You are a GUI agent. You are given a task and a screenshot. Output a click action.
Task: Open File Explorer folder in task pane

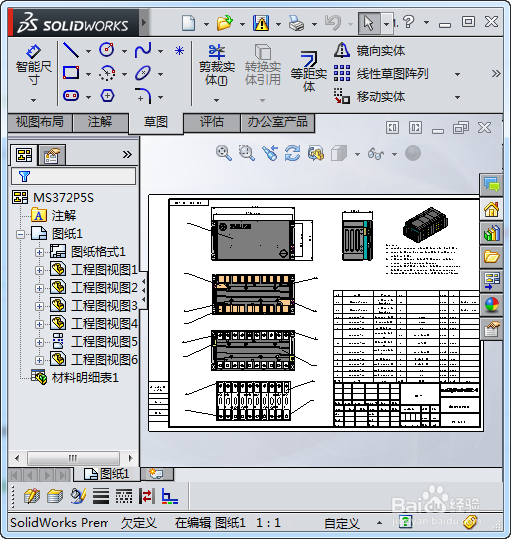point(491,257)
